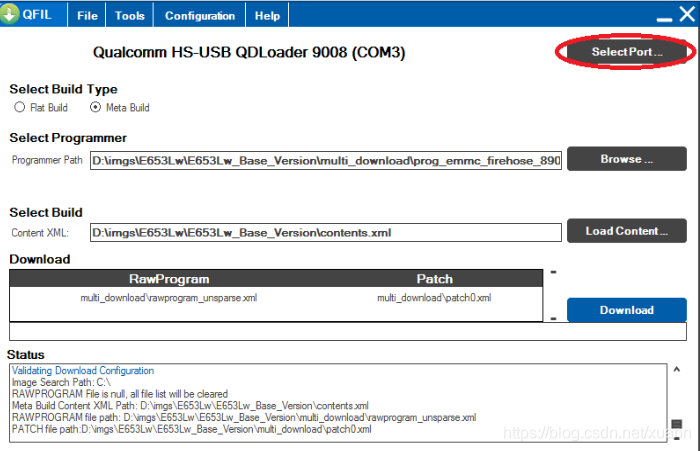Select the patch0.xml table cell
Screen dimensions: 700x451
pyautogui.click(x=434, y=298)
